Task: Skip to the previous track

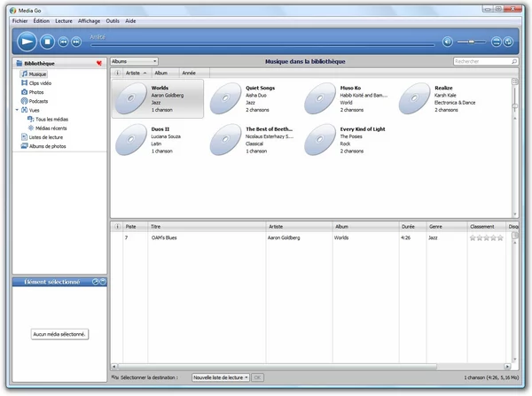Action: tap(63, 42)
